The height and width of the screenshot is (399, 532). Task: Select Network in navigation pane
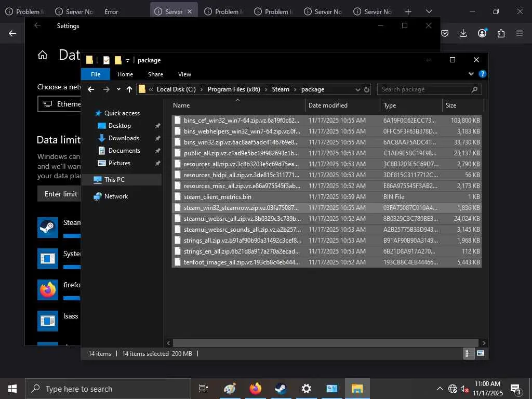tap(116, 196)
